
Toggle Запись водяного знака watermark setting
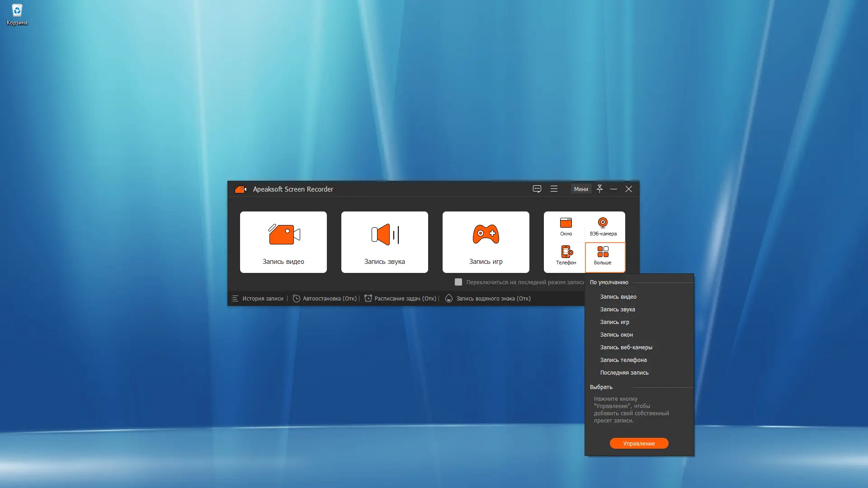pyautogui.click(x=487, y=298)
